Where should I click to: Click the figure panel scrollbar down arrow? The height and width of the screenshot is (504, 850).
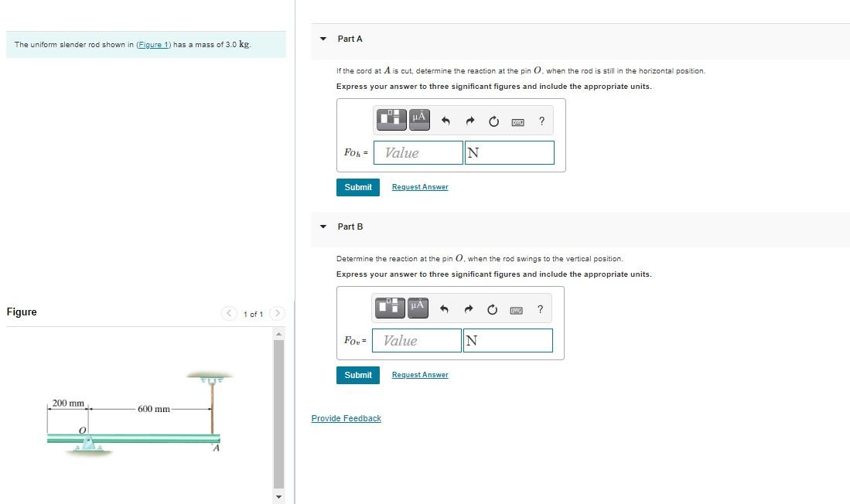click(278, 496)
